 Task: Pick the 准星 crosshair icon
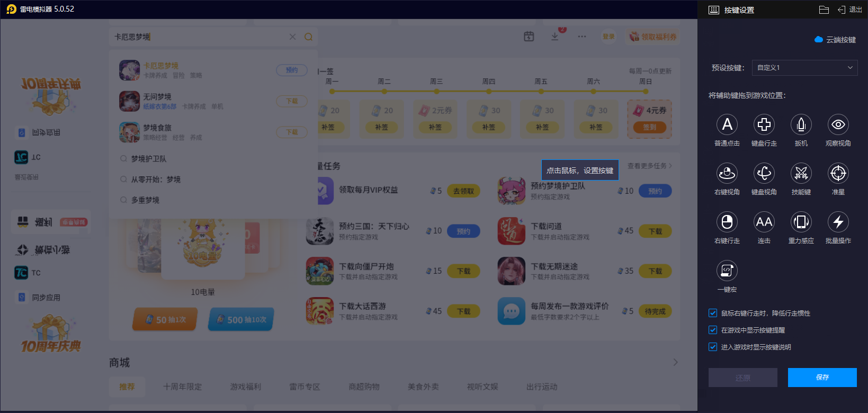coord(838,173)
